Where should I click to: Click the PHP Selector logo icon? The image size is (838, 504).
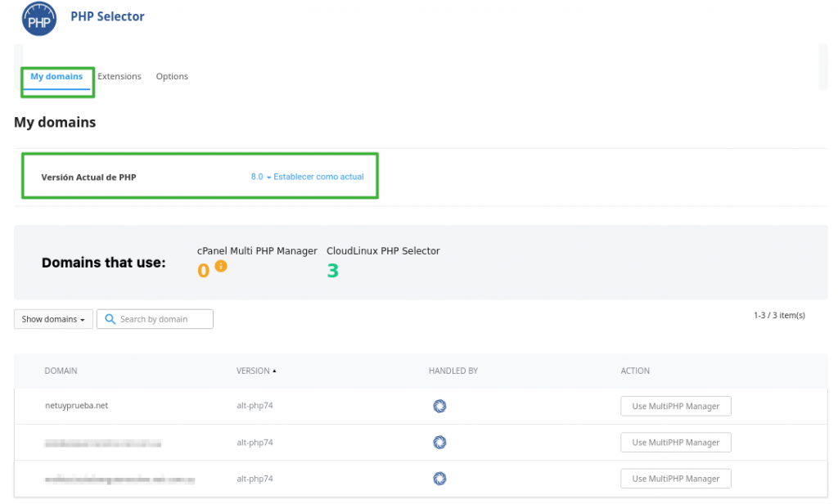coord(39,19)
